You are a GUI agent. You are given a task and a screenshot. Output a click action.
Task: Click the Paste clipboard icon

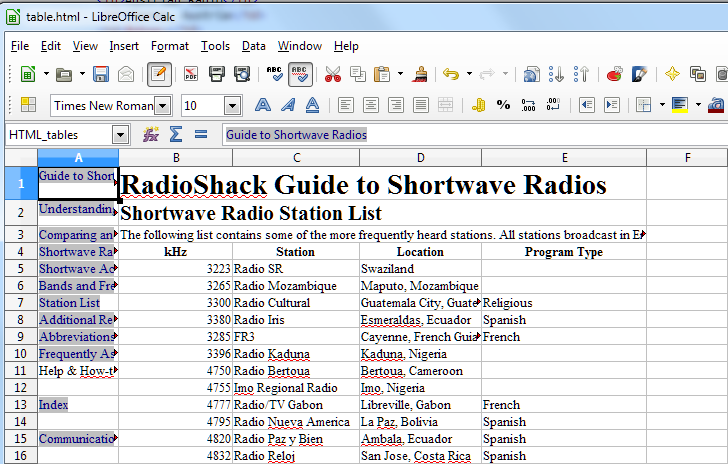tap(382, 74)
